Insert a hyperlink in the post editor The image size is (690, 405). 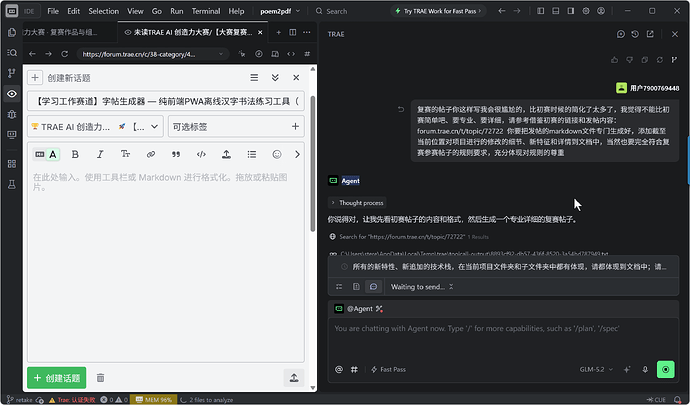(151, 154)
